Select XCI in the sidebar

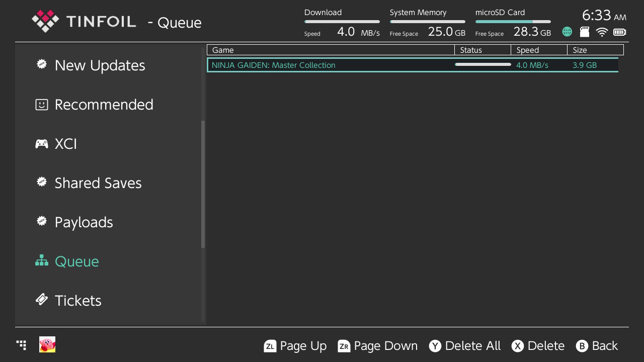108,144
